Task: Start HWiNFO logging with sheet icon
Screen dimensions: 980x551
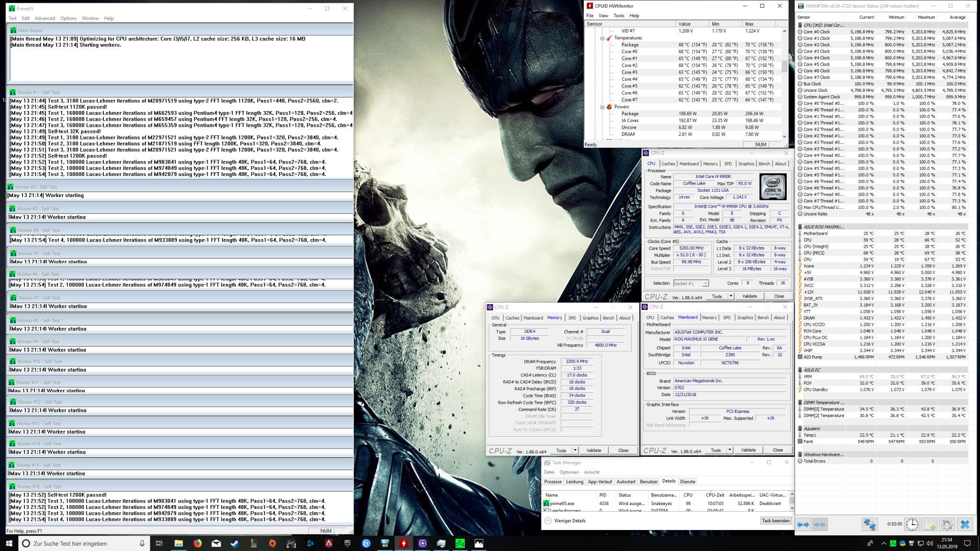Action: click(x=930, y=525)
